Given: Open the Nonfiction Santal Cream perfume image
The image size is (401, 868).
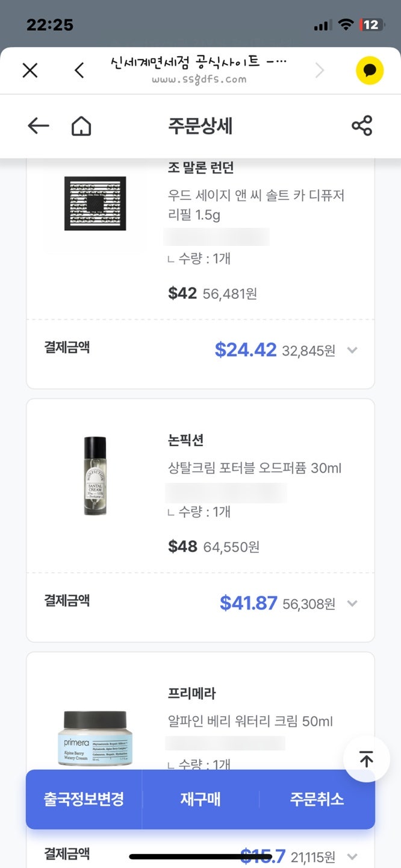Looking at the screenshot, I should click(x=95, y=476).
